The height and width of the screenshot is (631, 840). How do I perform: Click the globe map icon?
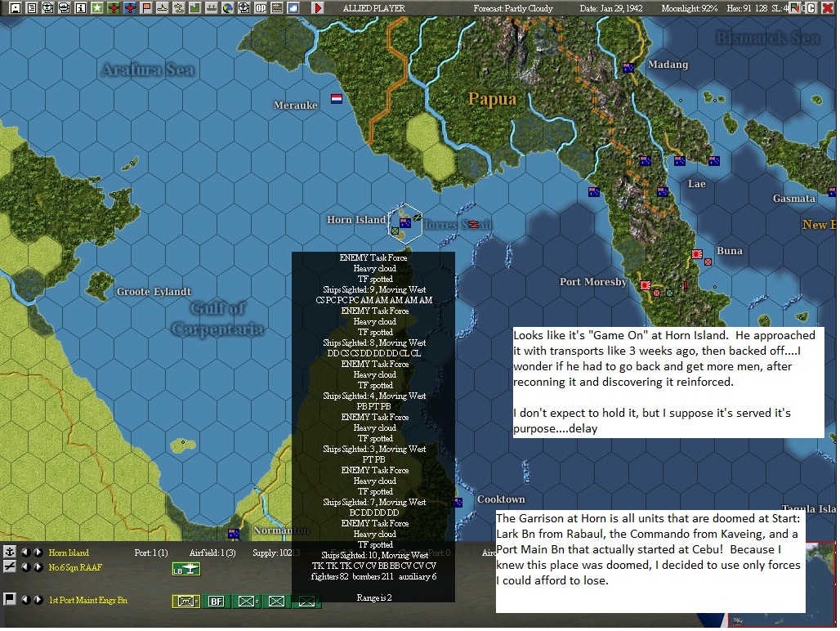pyautogui.click(x=228, y=7)
